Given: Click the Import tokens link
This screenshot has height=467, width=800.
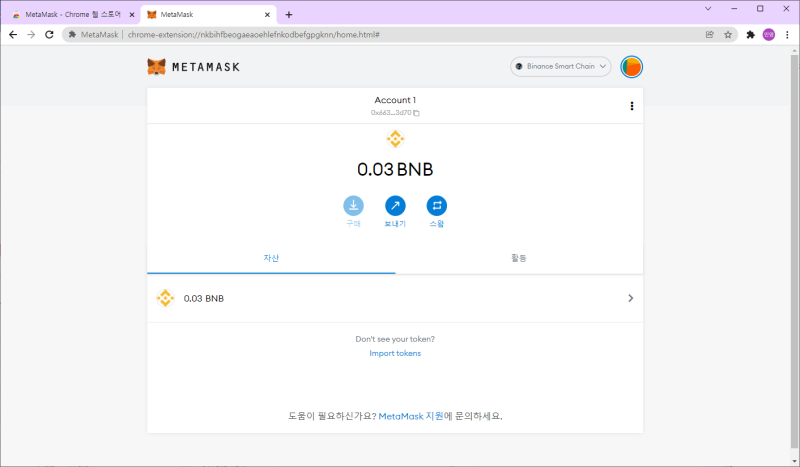Looking at the screenshot, I should coord(395,353).
